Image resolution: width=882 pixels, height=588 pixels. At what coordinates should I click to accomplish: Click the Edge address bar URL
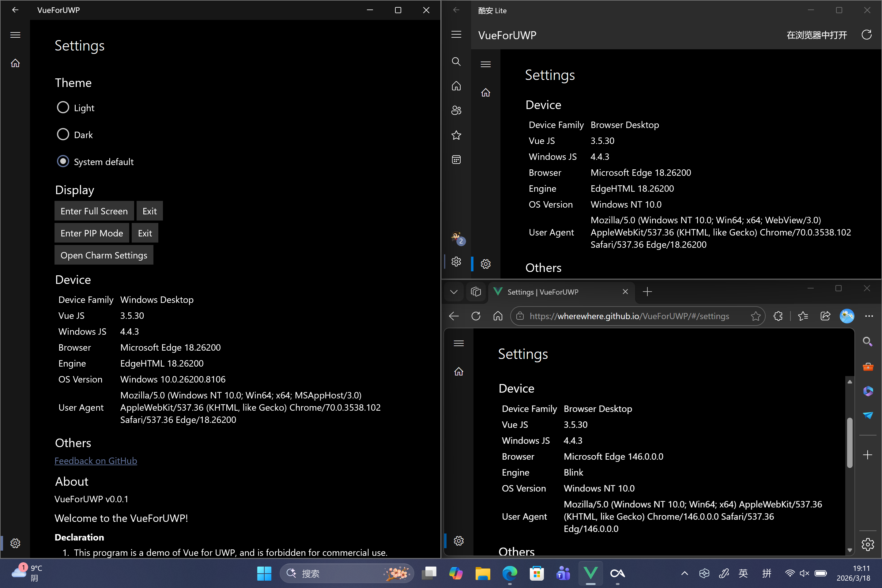click(x=629, y=316)
